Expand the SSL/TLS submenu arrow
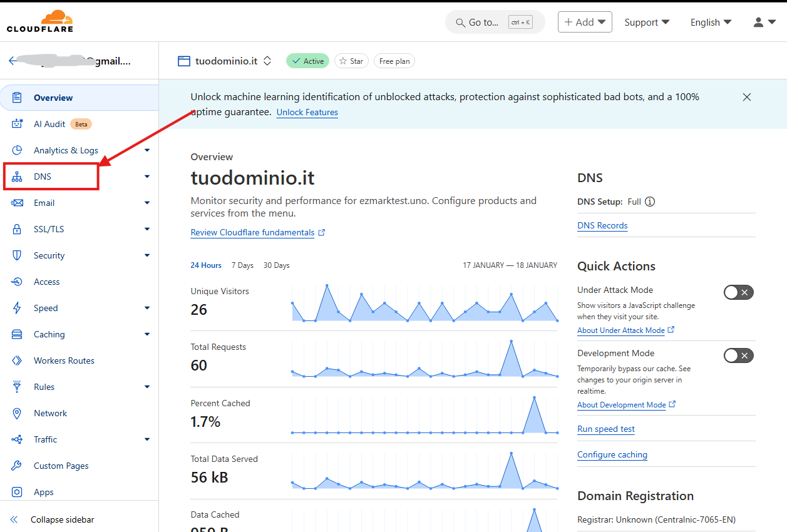Screen dimensions: 787x532 pos(147,229)
